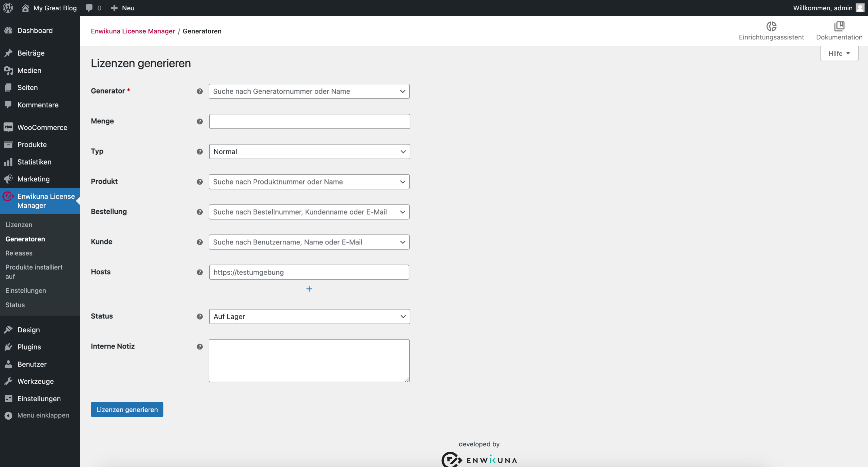Collapse menu via Menü einklappen arrow icon
The height and width of the screenshot is (467, 868).
click(x=8, y=416)
